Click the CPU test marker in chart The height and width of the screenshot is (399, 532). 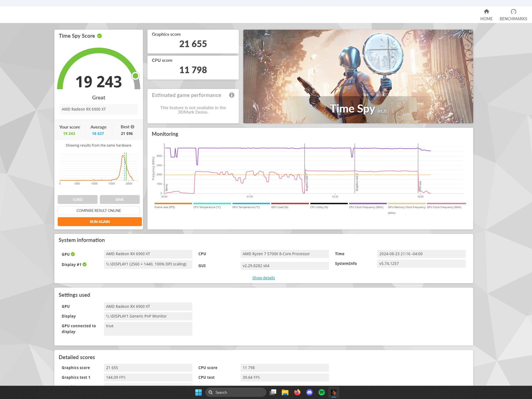coord(420,186)
